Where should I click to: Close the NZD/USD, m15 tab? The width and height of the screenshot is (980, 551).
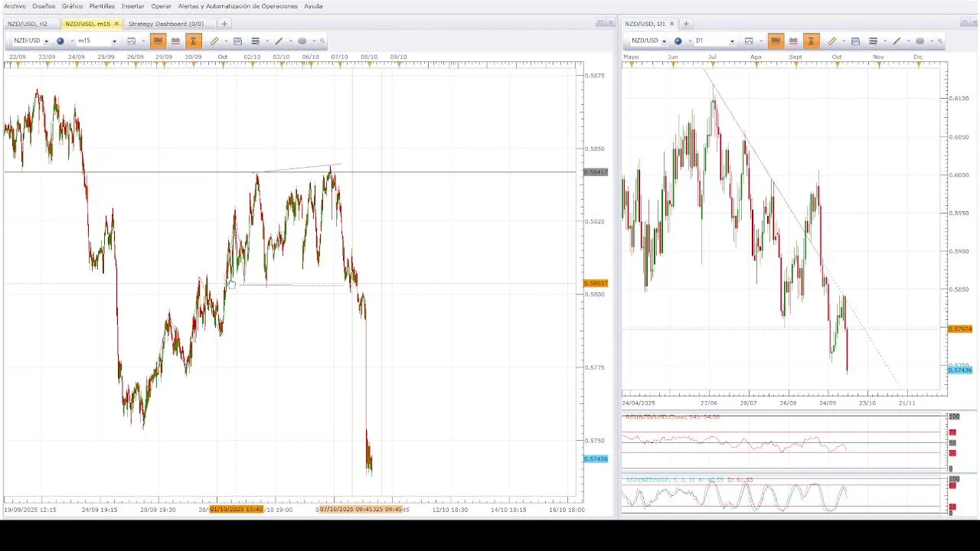point(116,24)
